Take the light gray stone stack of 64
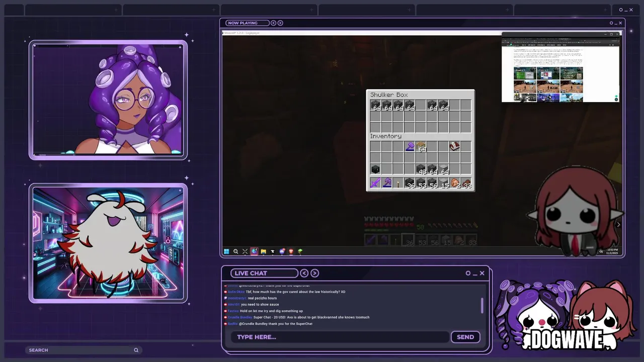 pyautogui.click(x=443, y=169)
